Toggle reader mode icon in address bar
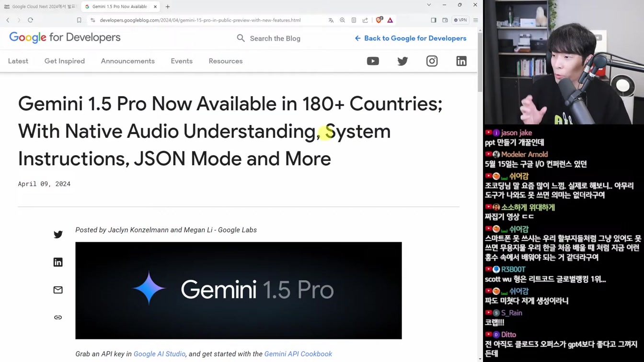Viewport: 644px width, 362px height. pyautogui.click(x=354, y=20)
